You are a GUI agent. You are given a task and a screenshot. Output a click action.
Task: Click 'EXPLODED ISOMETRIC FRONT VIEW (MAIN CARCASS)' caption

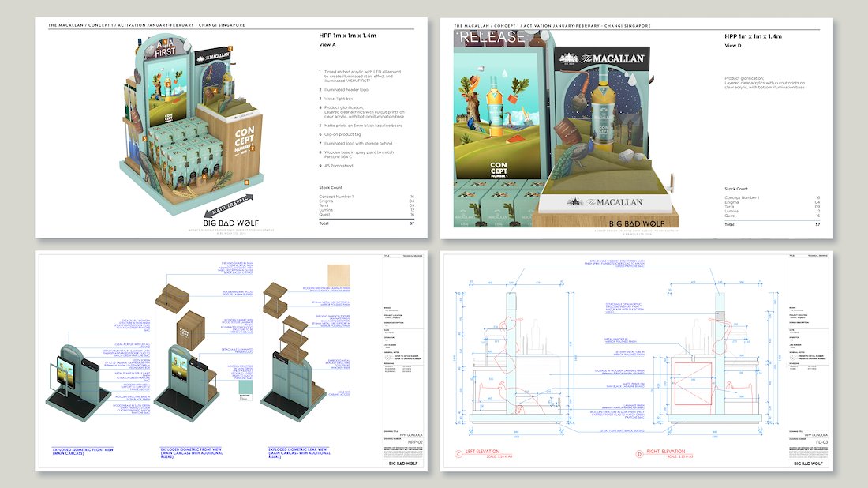83,452
